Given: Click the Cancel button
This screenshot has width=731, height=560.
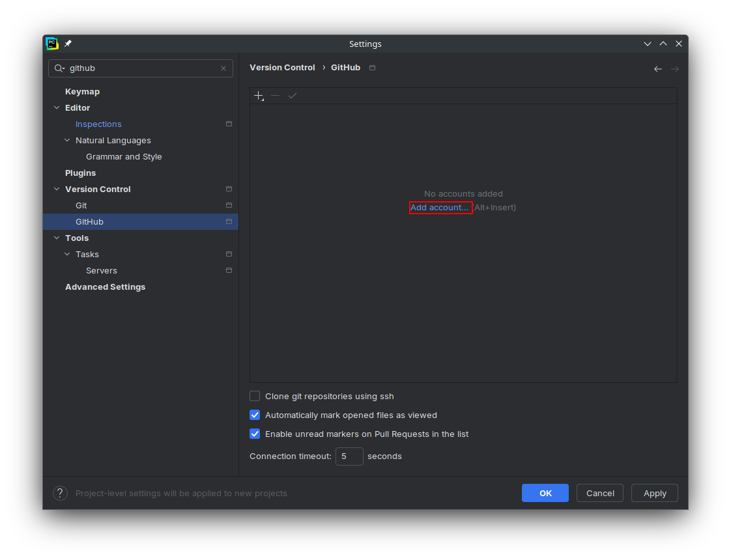Looking at the screenshot, I should pyautogui.click(x=599, y=493).
